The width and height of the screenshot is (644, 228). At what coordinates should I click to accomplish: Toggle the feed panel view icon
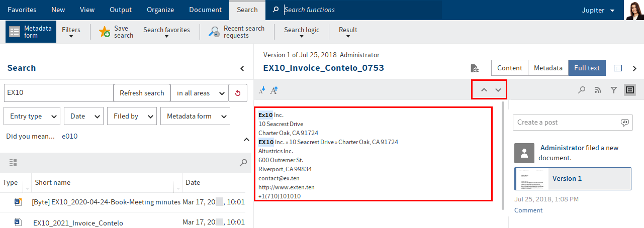pyautogui.click(x=629, y=90)
